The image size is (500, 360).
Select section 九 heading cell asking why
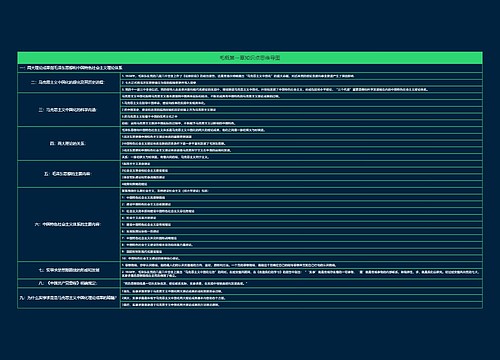(x=69, y=298)
